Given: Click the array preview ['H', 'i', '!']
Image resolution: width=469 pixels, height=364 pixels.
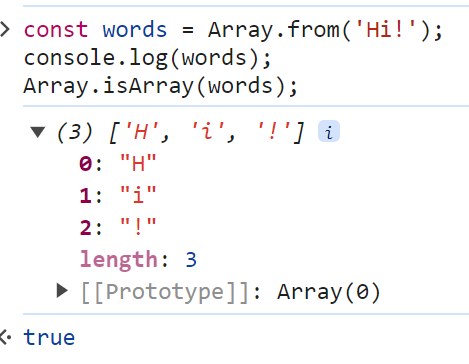Looking at the screenshot, I should tap(206, 132).
